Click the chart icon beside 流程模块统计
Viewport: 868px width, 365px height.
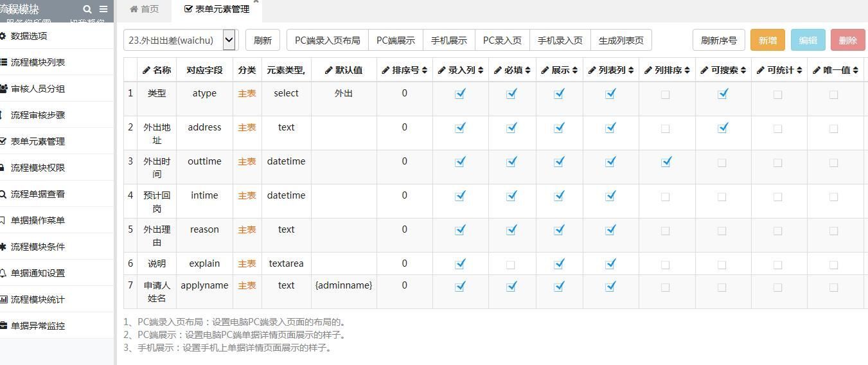(3, 299)
